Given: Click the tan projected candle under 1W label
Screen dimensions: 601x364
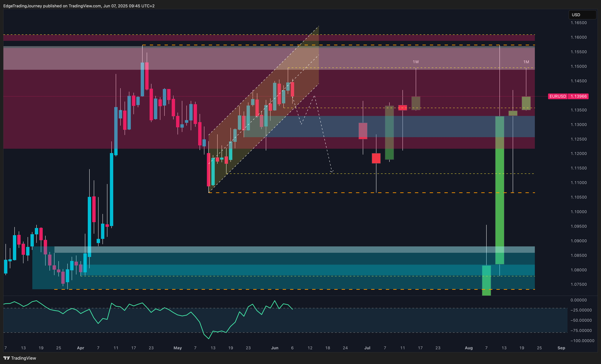Looking at the screenshot, I should 416,103.
